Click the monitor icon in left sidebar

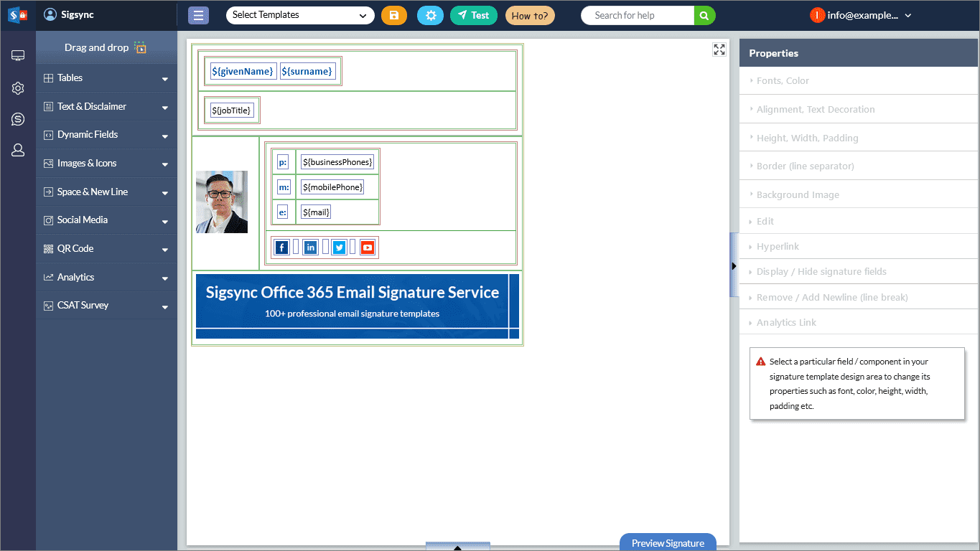(18, 56)
